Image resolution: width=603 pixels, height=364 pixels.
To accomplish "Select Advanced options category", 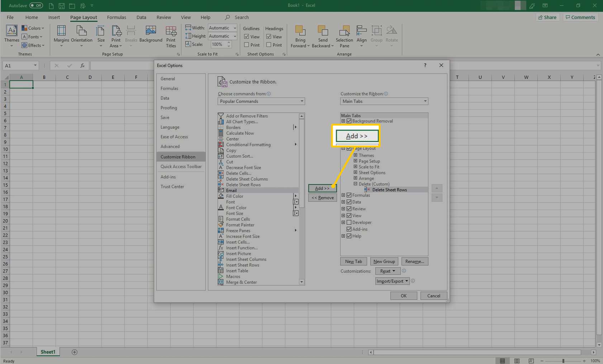I will 181,147.
